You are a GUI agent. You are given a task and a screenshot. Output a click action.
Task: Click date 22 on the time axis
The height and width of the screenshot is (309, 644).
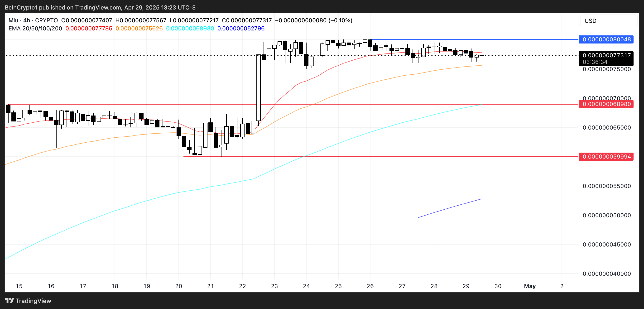click(242, 286)
